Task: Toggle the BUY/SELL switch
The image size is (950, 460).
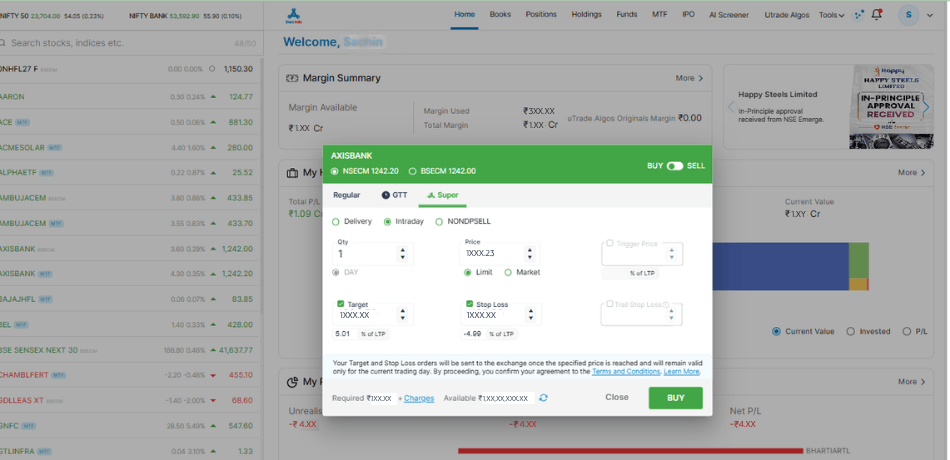Action: click(674, 165)
